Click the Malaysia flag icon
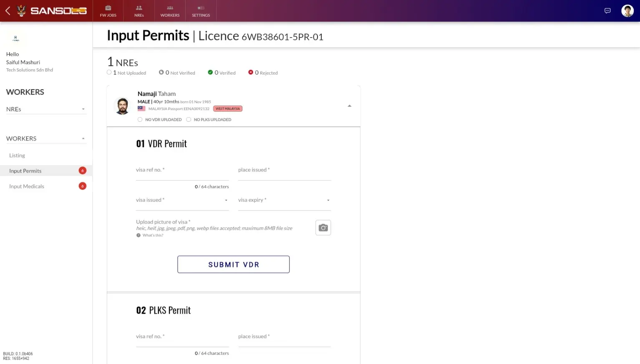 [141, 108]
